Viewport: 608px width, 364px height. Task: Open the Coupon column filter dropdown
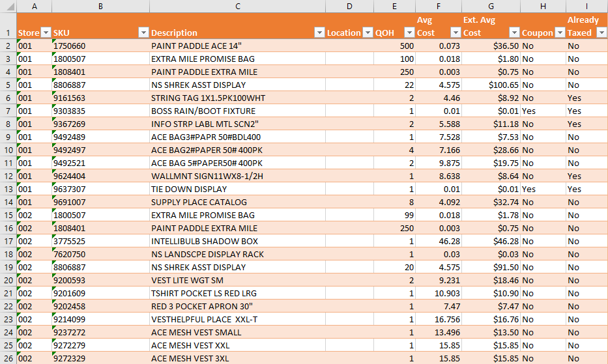coord(560,33)
